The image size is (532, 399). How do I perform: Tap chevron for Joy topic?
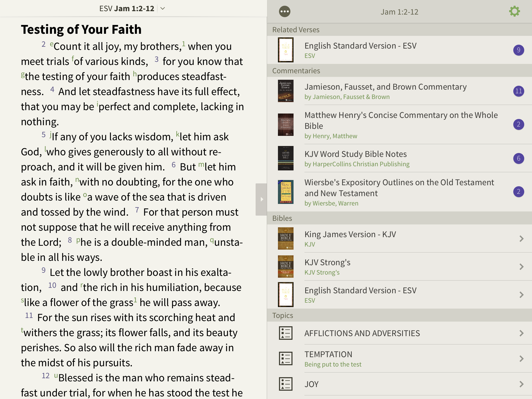click(x=521, y=384)
